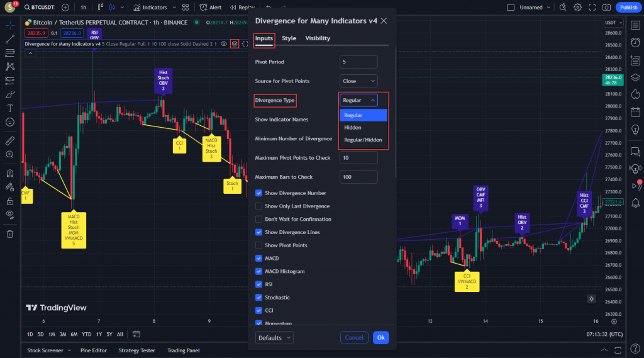The image size is (644, 358).
Task: Click Maximum Pivot Points to Check field
Action: [x=358, y=158]
